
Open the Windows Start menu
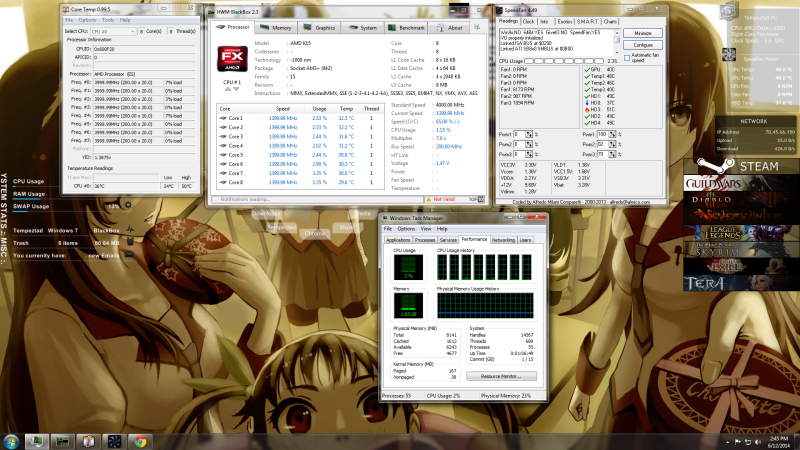coord(12,441)
